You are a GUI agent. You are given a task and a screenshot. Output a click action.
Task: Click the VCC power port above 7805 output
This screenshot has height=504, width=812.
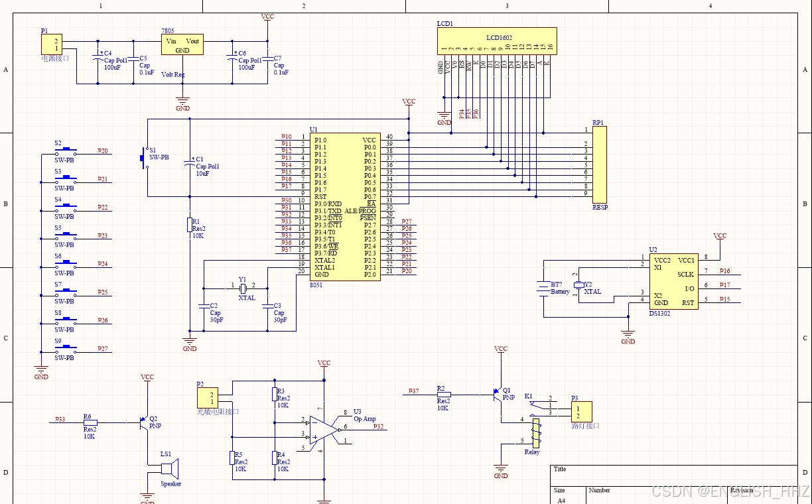tap(267, 18)
